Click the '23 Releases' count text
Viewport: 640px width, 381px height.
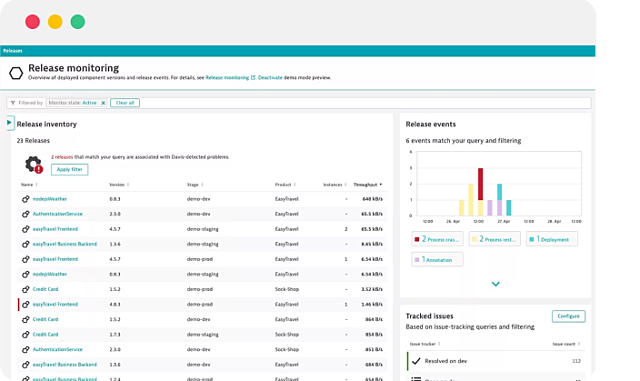point(33,140)
